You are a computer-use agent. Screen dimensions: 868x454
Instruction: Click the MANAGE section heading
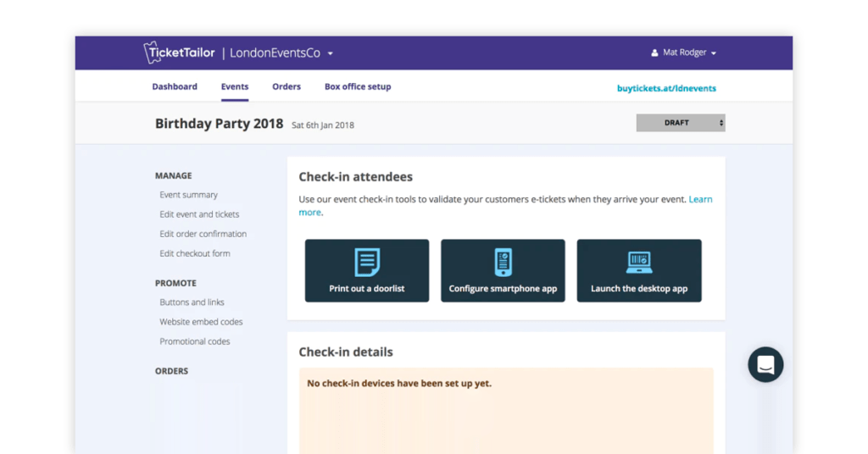pyautogui.click(x=173, y=175)
